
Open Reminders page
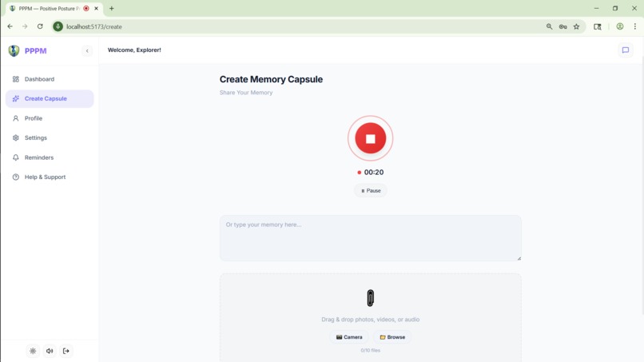pyautogui.click(x=50, y=157)
